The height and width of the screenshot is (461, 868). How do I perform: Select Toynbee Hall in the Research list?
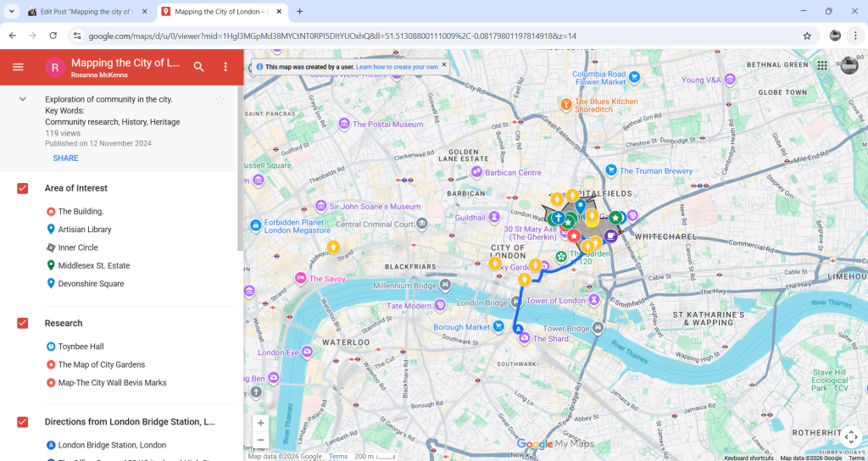(81, 347)
